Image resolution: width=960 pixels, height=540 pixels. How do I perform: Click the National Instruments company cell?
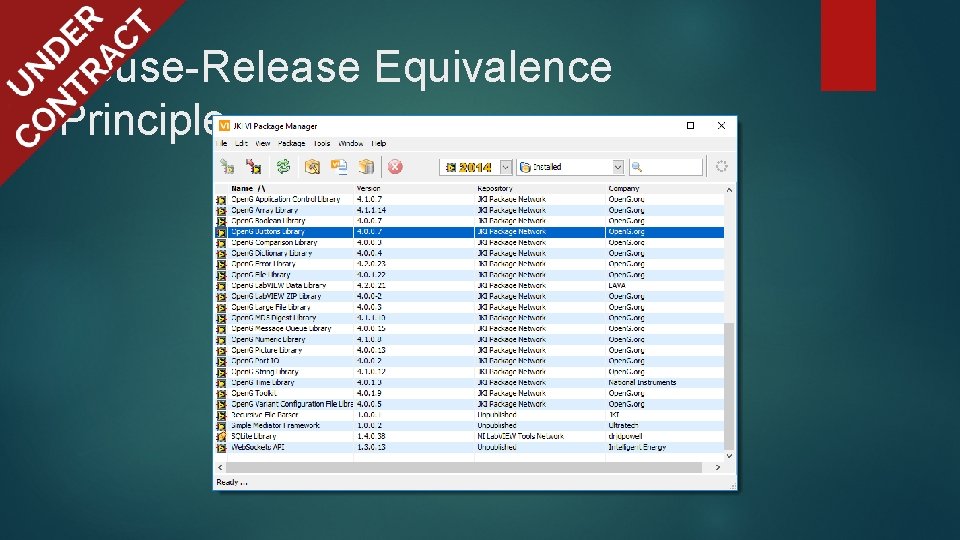(642, 383)
